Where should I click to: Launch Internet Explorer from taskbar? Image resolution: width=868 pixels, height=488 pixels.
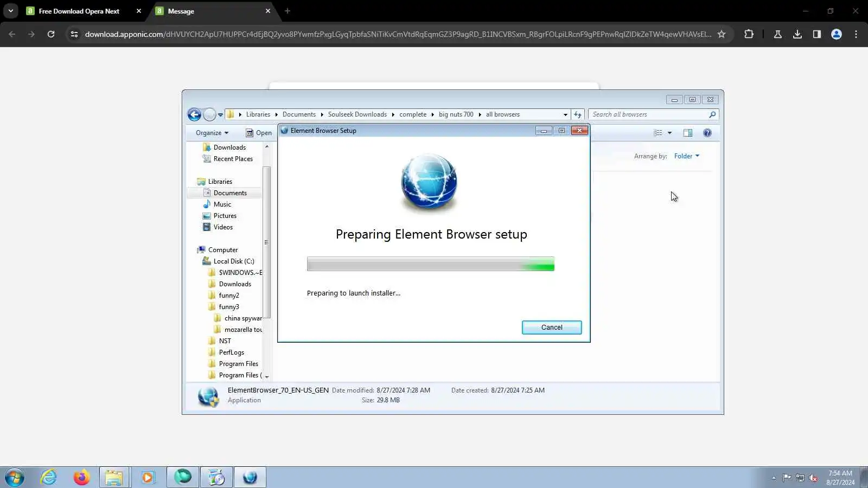49,478
